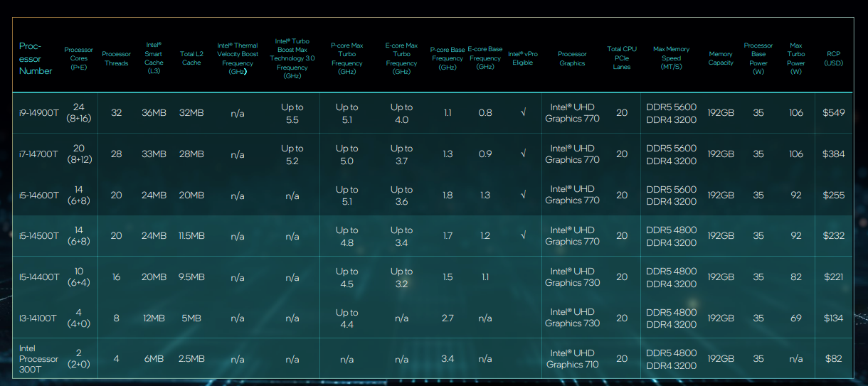Click the Total CPU PCIe Lanes header
This screenshot has width=868, height=386.
point(622,58)
